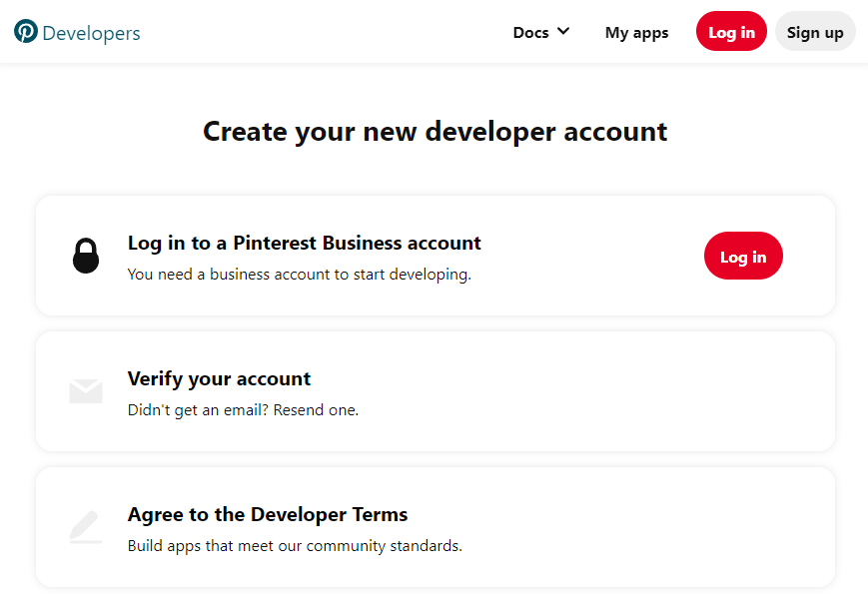
Task: Select 'Agree to the Developer Terms' heading
Action: click(x=268, y=515)
